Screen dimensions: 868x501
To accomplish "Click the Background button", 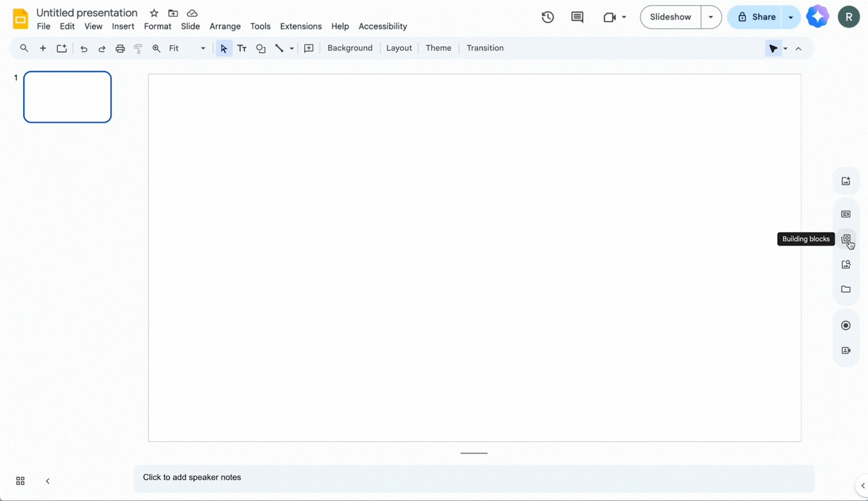I will point(350,48).
